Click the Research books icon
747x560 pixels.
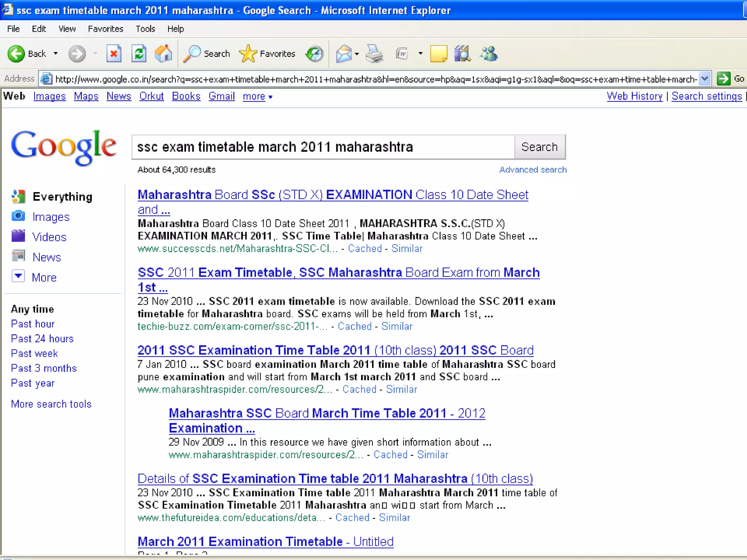(x=462, y=54)
